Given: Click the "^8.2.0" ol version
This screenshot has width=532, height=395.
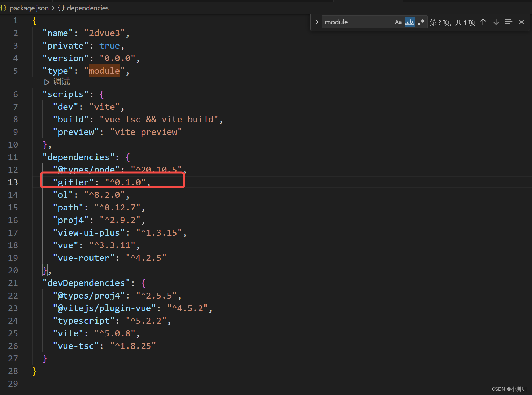Looking at the screenshot, I should point(105,195).
